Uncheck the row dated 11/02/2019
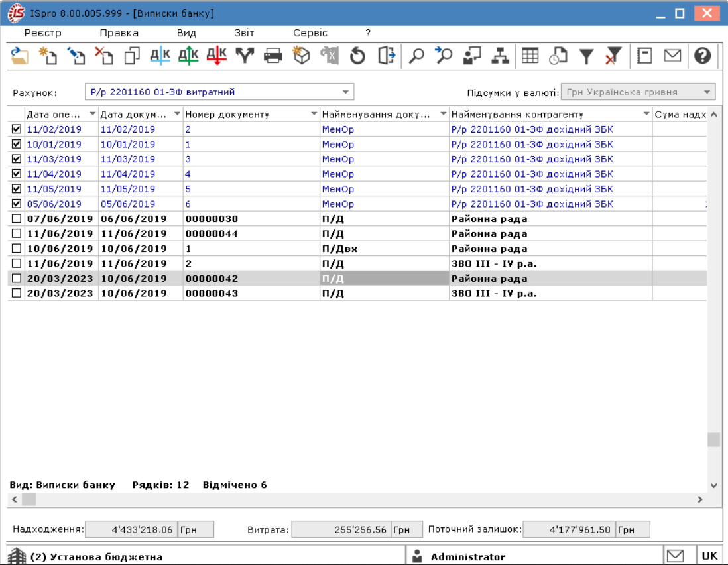 coord(17,129)
